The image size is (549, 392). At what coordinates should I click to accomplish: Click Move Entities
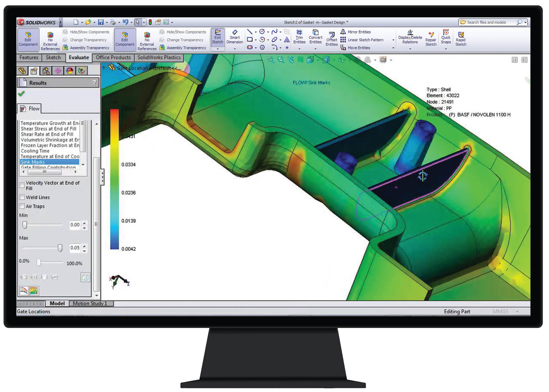pyautogui.click(x=355, y=48)
